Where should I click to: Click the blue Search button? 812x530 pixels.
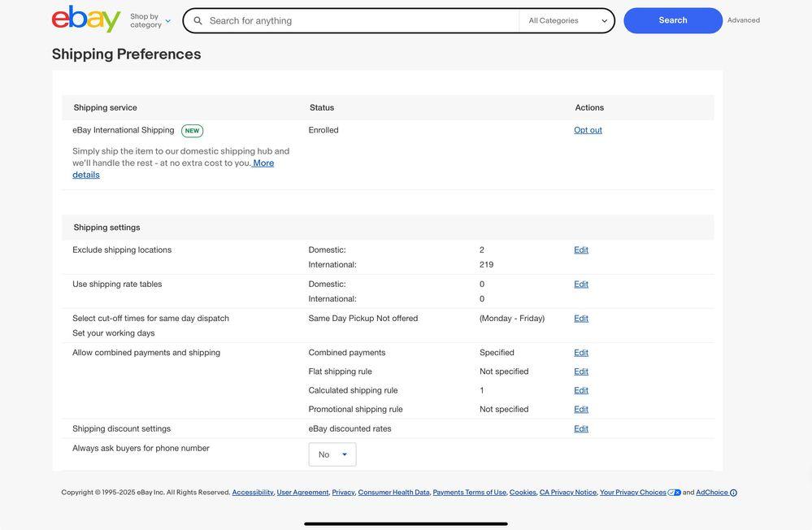coord(673,20)
